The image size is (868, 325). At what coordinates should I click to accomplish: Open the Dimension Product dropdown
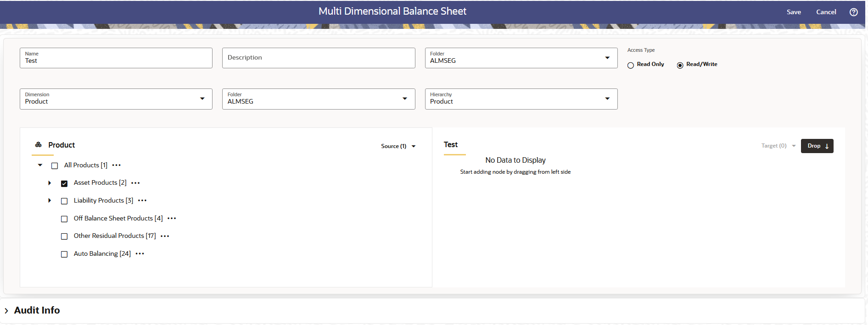116,99
